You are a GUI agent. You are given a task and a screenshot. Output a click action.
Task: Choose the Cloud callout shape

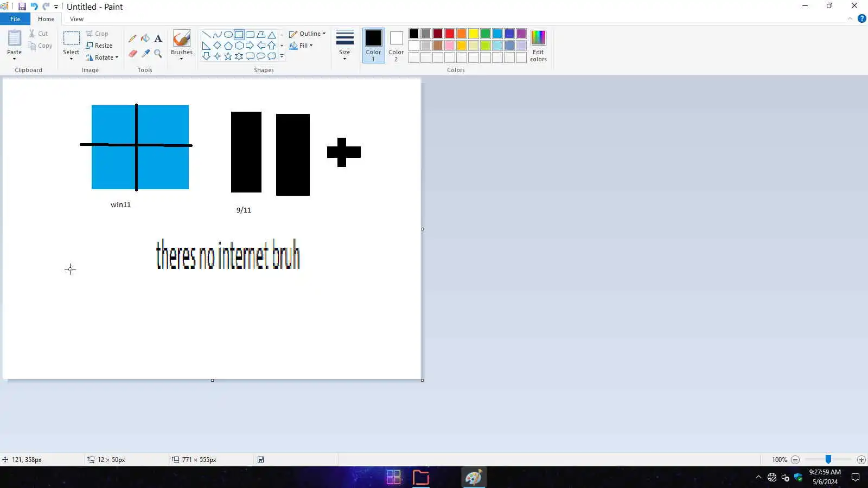coord(272,56)
